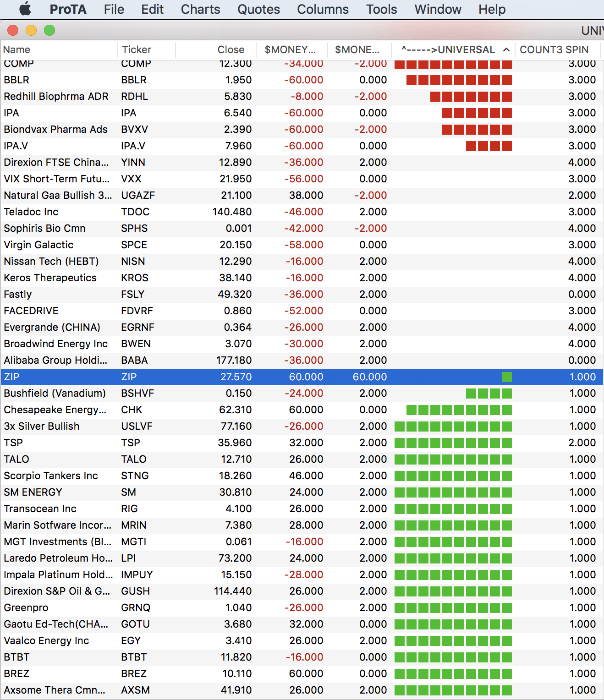
Task: Click ticker AXSM
Action: click(135, 690)
